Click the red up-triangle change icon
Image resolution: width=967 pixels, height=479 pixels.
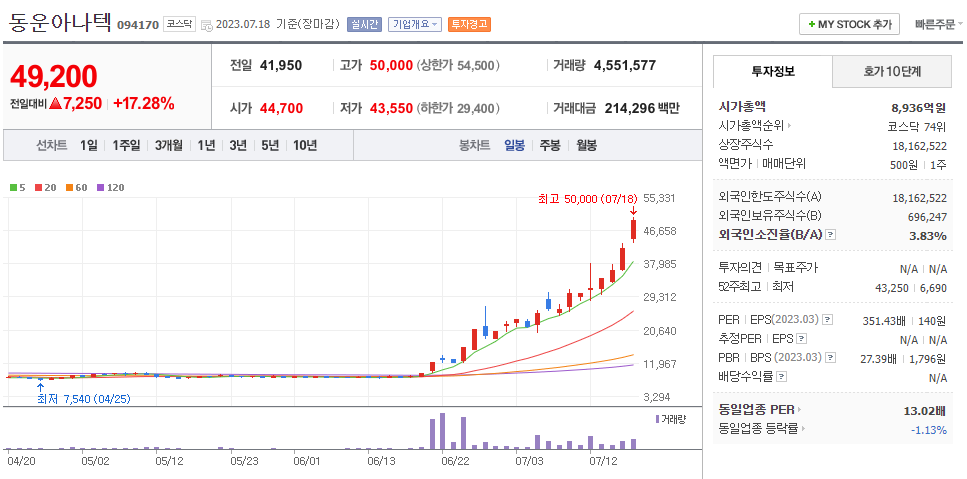coord(56,104)
